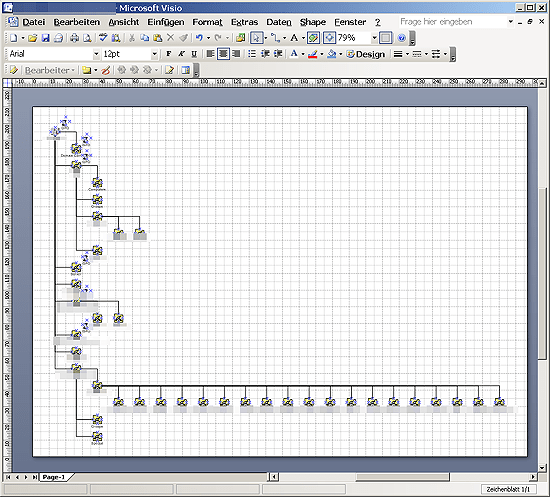Run the spelling check ABC icon
The width and height of the screenshot is (550, 497).
coord(103,38)
